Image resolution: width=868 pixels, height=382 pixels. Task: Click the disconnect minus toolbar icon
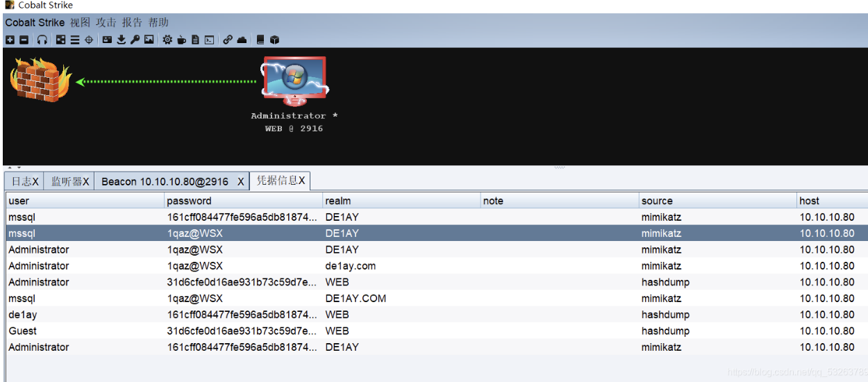(x=24, y=40)
